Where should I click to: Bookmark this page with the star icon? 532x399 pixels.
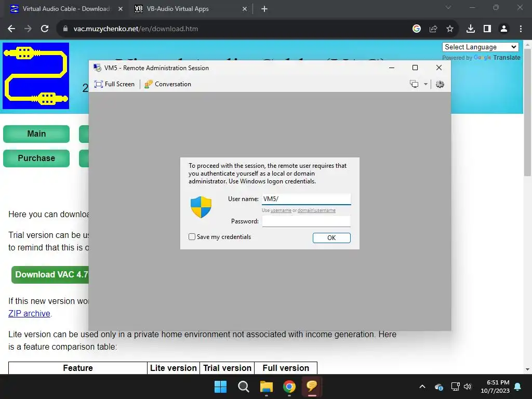click(x=450, y=29)
